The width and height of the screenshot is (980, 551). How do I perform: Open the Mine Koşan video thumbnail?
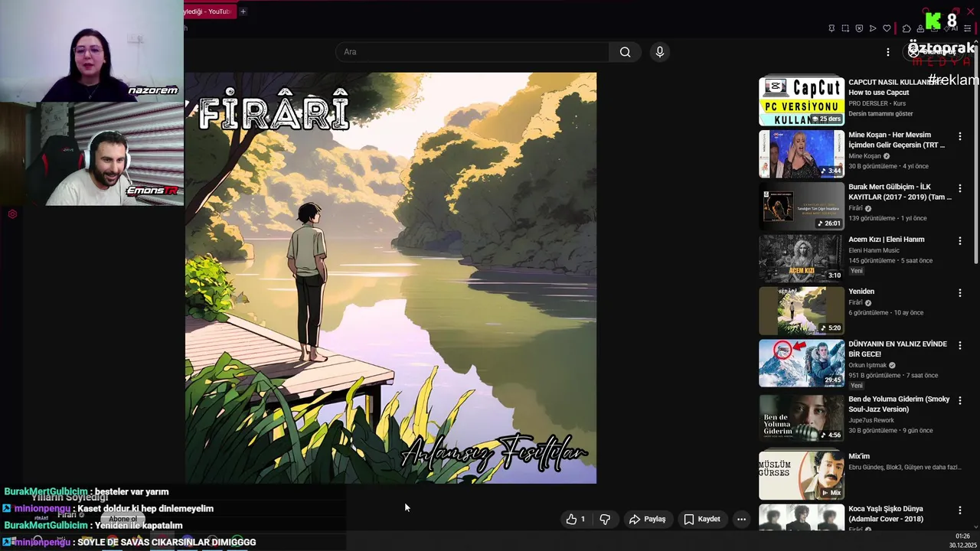pos(802,154)
